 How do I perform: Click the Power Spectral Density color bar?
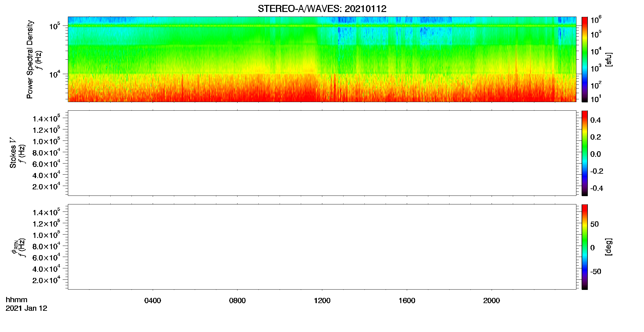(x=584, y=59)
